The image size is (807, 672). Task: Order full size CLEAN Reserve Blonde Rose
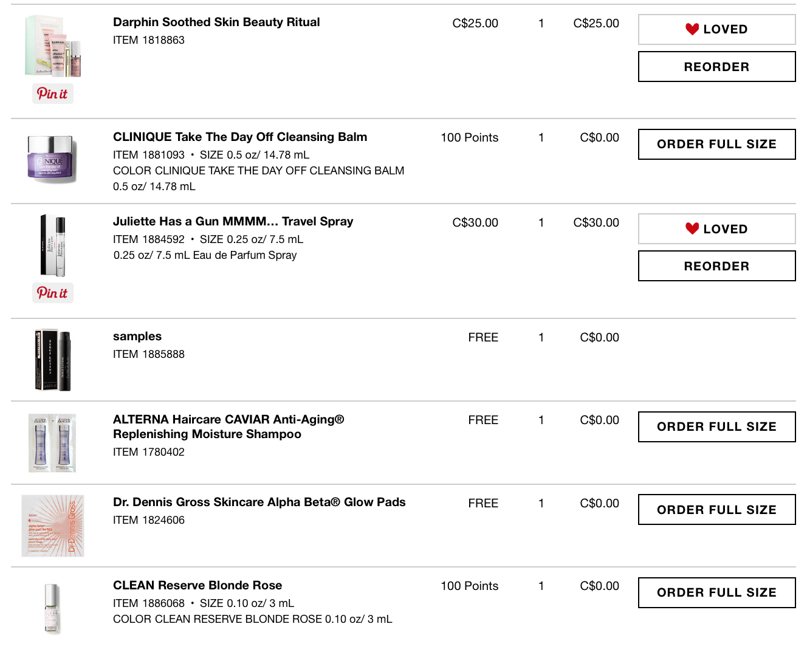(716, 592)
